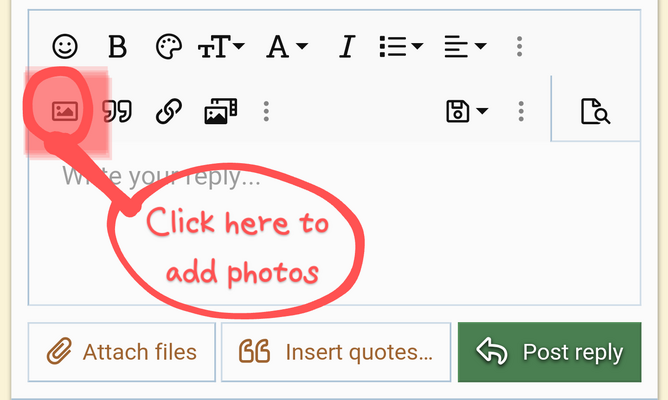Show more options in top toolbar row

(519, 46)
